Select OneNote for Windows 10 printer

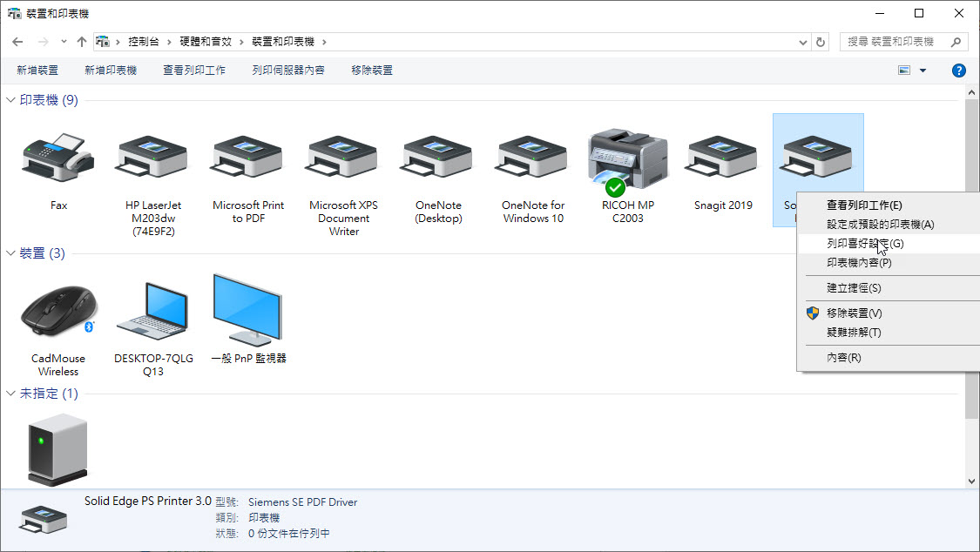(533, 158)
